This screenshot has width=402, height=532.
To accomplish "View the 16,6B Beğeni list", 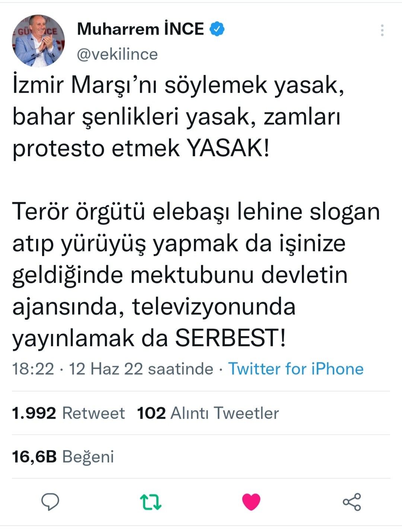I will click(x=63, y=457).
